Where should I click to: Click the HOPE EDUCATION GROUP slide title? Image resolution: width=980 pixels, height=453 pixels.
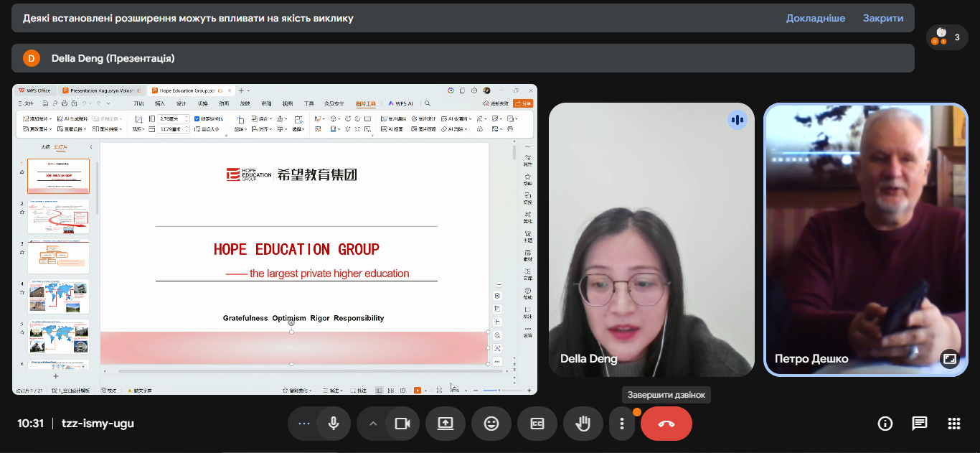[296, 250]
